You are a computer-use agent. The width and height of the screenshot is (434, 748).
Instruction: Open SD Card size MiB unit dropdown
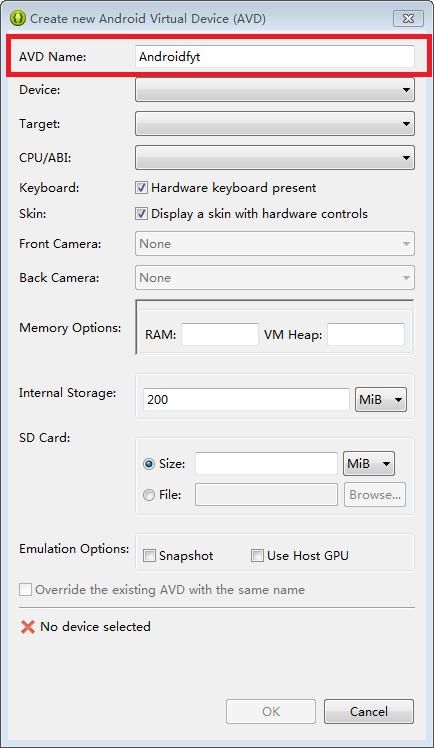click(369, 463)
